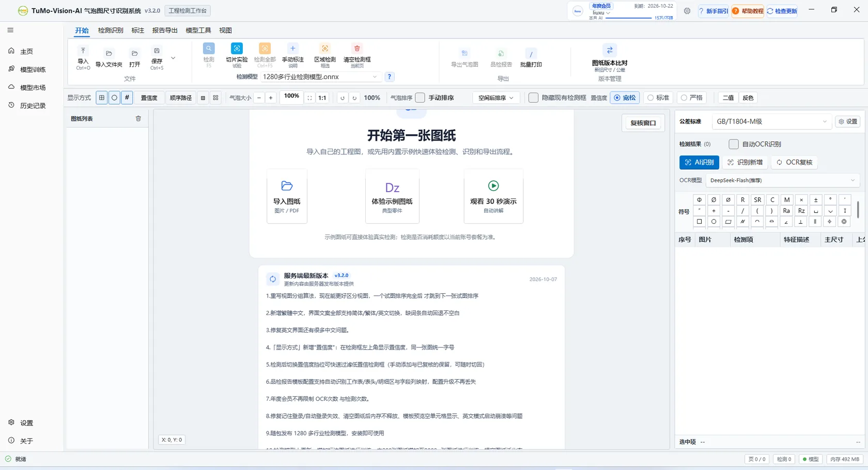Check 隐藏现有检测框 option
The width and height of the screenshot is (868, 470).
(x=533, y=98)
